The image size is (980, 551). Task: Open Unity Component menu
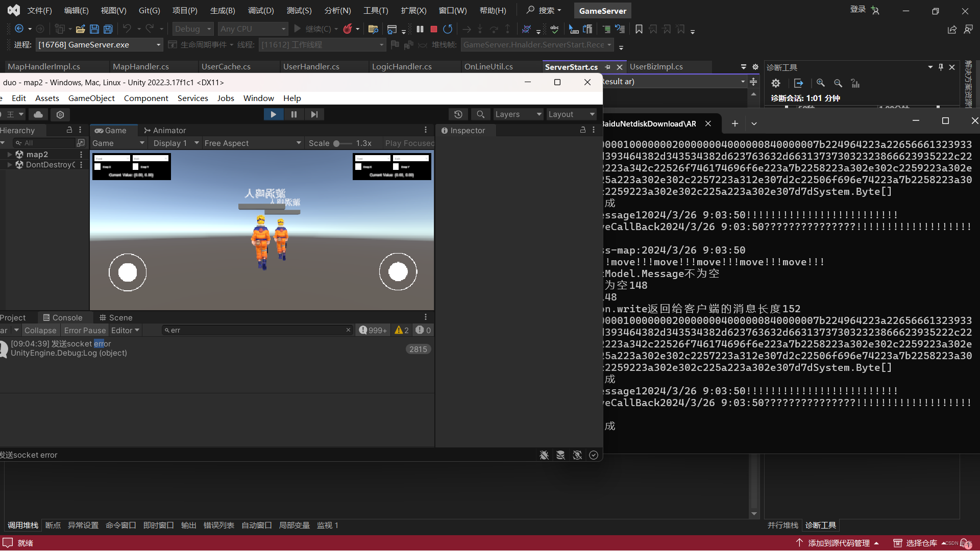[146, 98]
